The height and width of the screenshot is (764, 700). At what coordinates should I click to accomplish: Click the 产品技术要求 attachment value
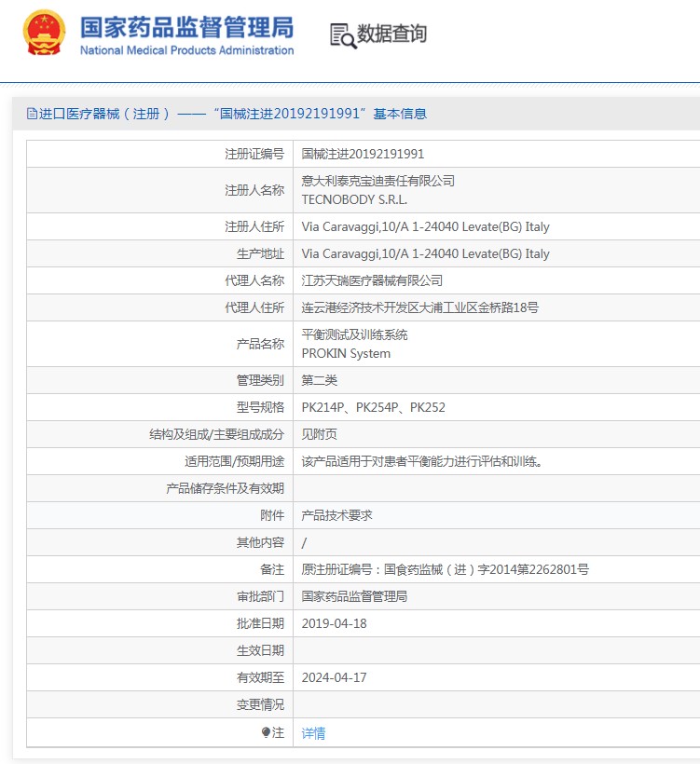[x=336, y=515]
